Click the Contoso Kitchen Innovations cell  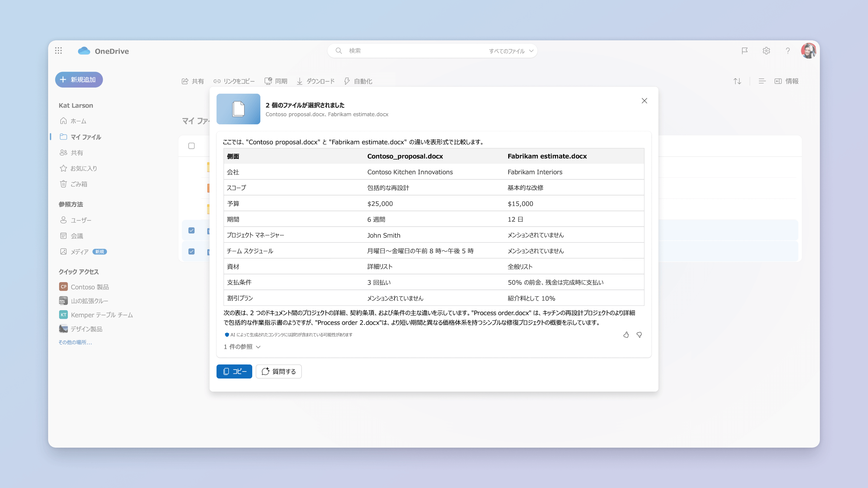click(410, 172)
